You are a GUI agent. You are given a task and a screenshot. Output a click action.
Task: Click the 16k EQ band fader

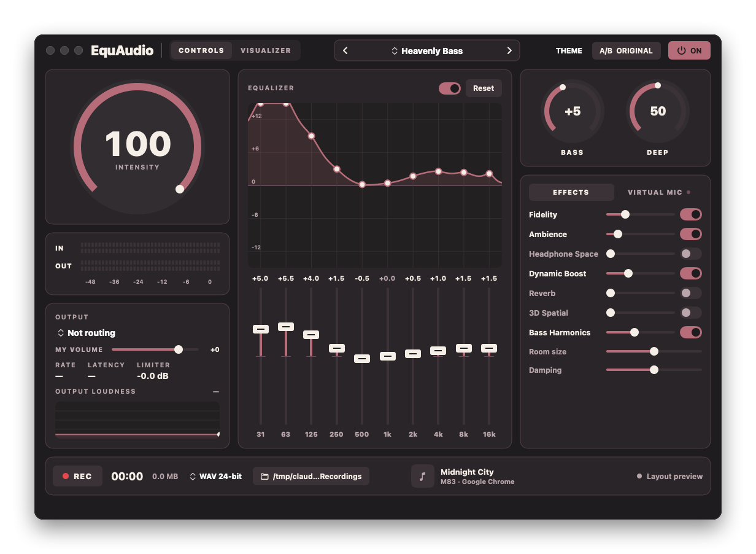489,348
